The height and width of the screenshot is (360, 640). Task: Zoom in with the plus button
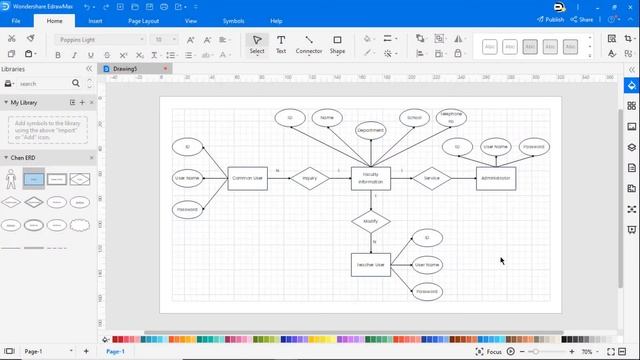click(x=572, y=351)
